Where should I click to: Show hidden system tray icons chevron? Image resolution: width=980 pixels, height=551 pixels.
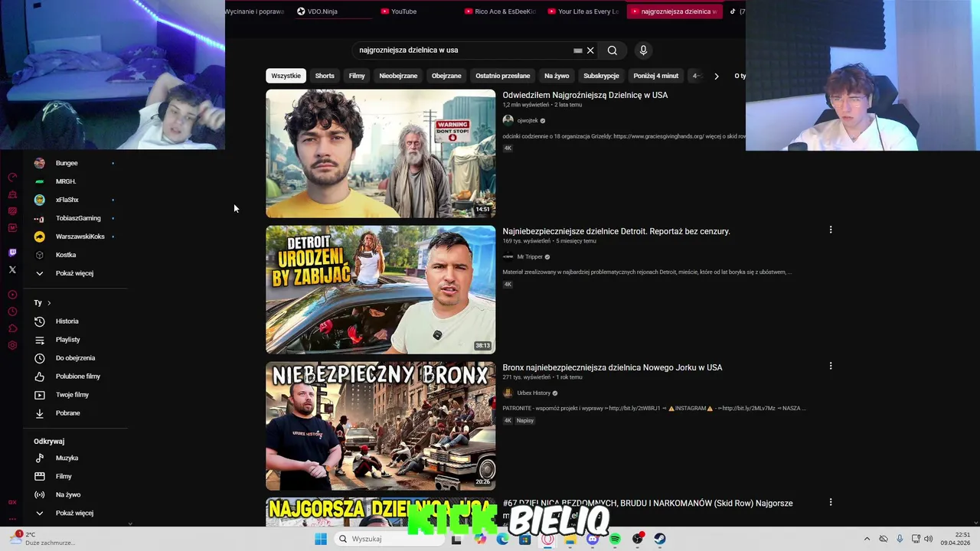(x=867, y=539)
